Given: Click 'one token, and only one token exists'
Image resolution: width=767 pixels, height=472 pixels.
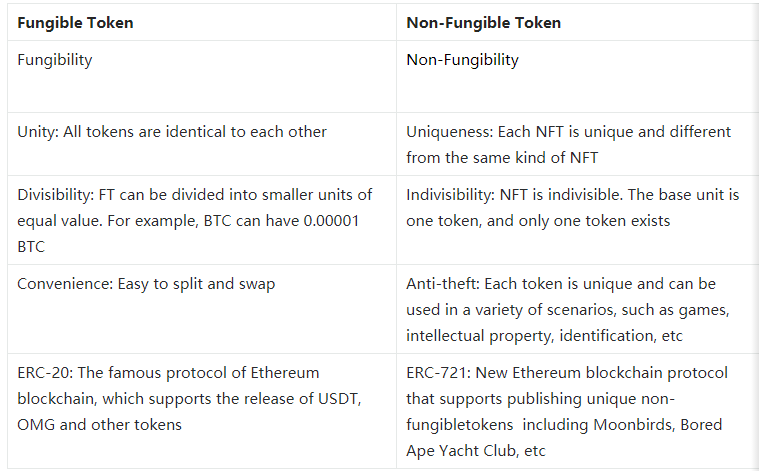Looking at the screenshot, I should pos(538,221).
